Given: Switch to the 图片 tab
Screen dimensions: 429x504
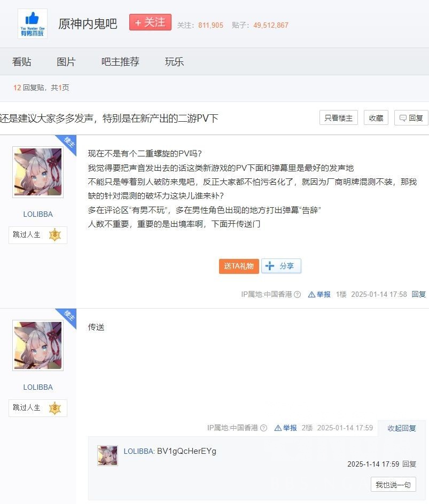Looking at the screenshot, I should click(66, 61).
